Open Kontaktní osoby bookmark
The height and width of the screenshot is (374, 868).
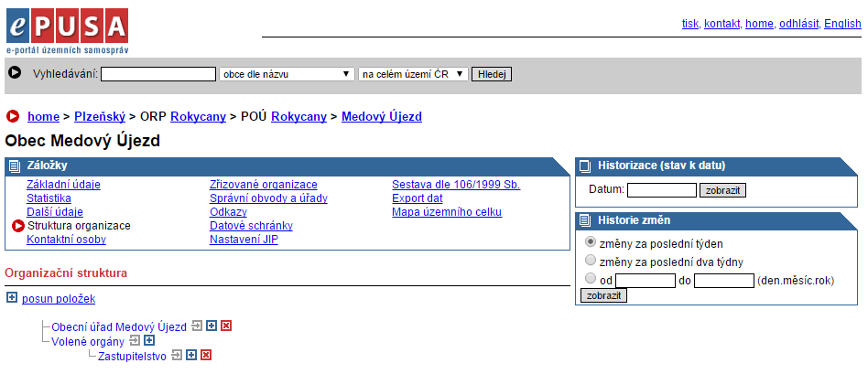point(67,240)
